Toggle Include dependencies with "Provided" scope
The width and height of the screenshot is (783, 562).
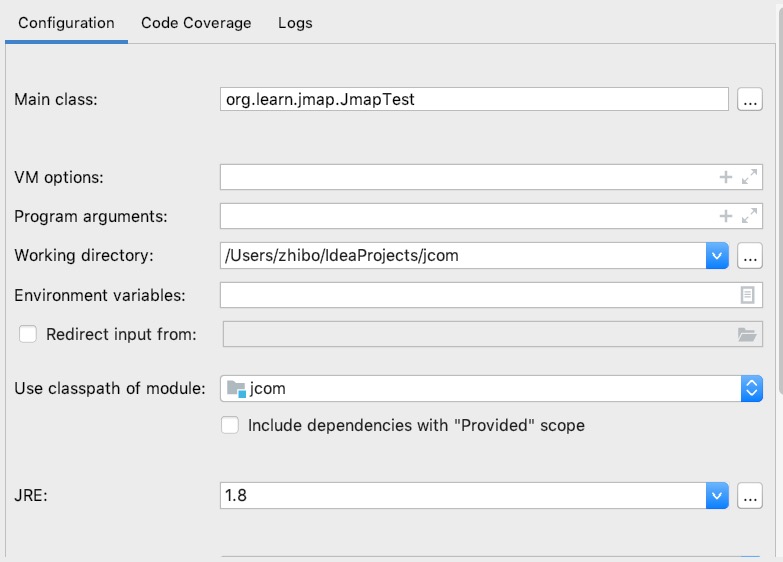[x=230, y=425]
